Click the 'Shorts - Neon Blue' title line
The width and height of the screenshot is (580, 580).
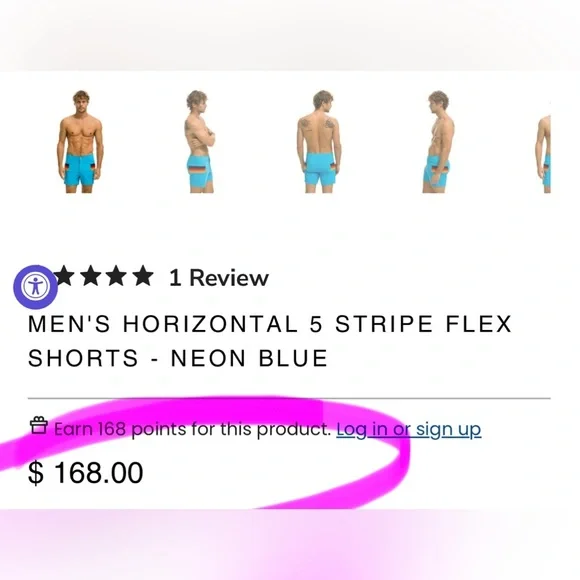pyautogui.click(x=178, y=358)
